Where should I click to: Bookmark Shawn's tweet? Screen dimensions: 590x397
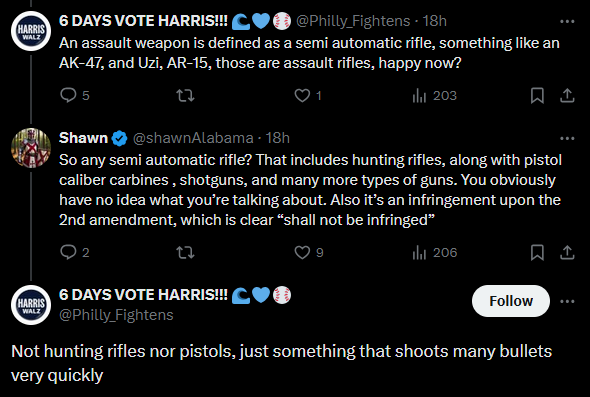pyautogui.click(x=537, y=252)
